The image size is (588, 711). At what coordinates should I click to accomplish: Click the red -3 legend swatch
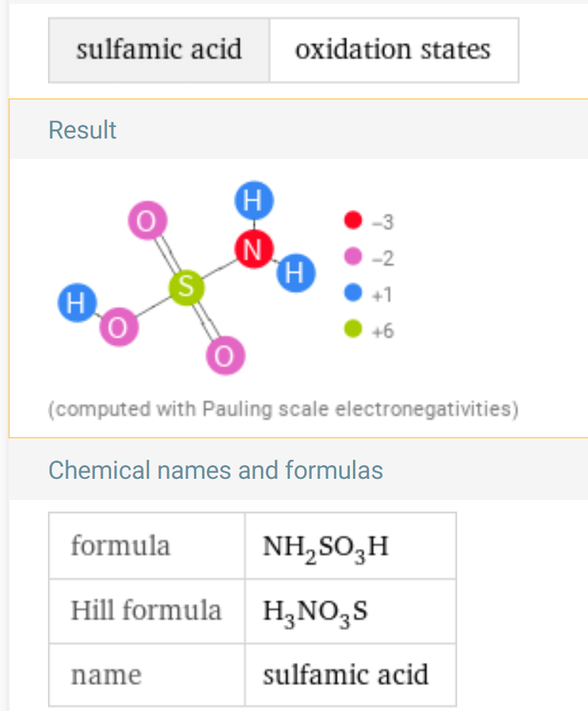pos(353,220)
